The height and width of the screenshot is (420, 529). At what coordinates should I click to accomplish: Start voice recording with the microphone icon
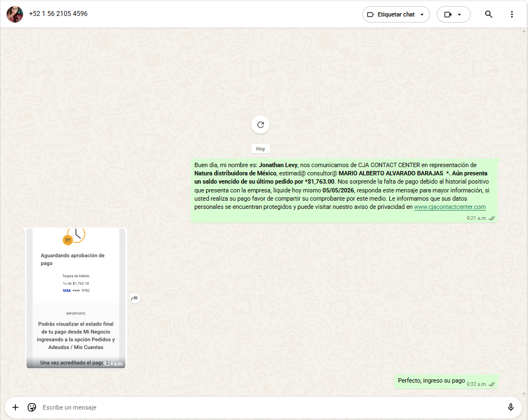[511, 407]
